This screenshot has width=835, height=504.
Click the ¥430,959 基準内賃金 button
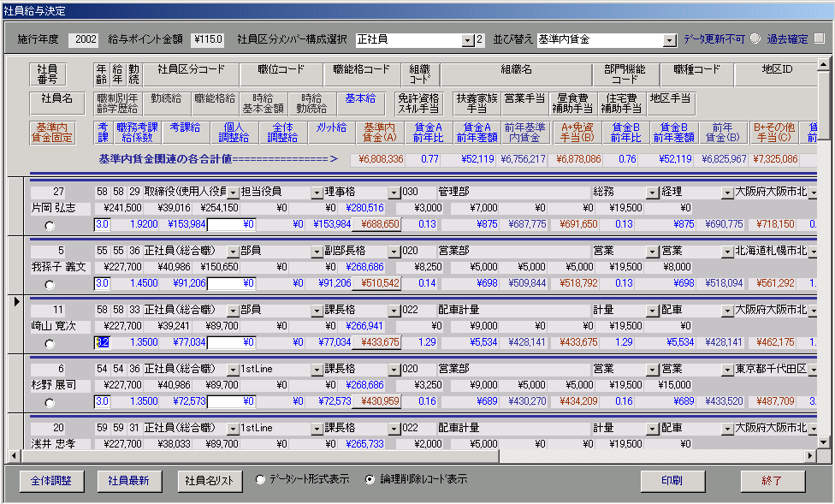pyautogui.click(x=376, y=401)
